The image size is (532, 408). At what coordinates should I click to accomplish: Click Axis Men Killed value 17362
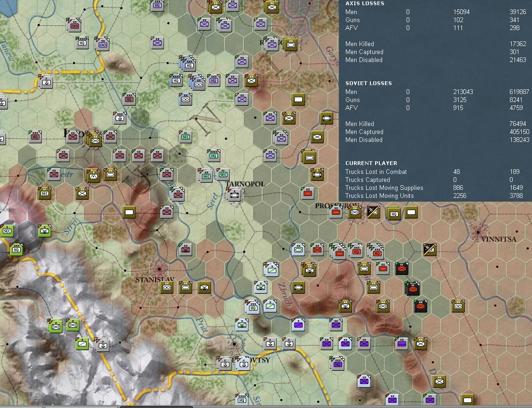tap(518, 44)
